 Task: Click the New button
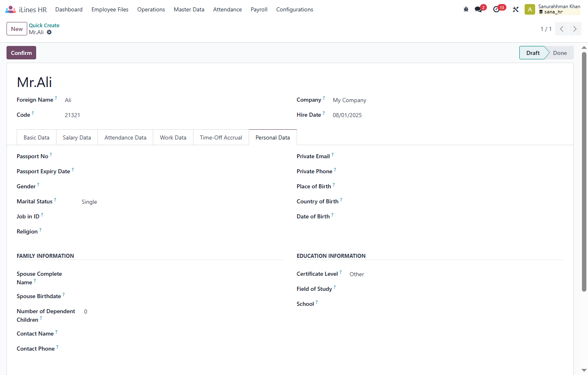click(17, 29)
